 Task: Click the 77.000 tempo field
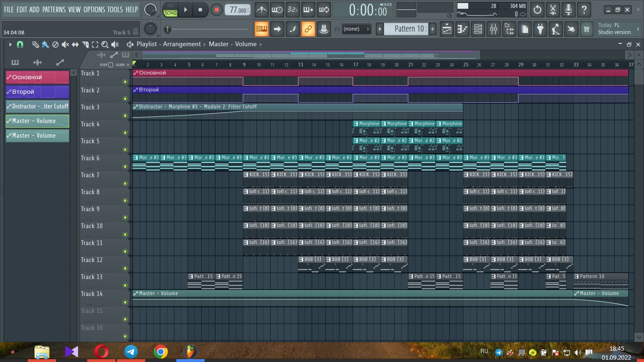(238, 10)
